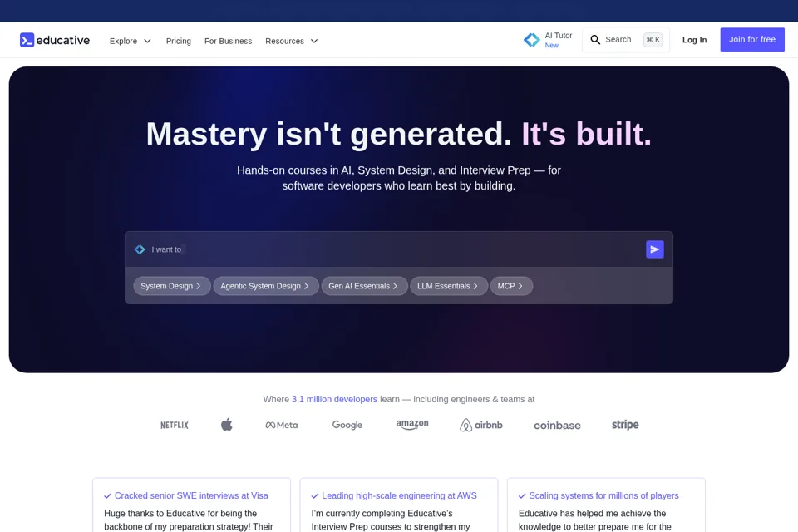Click the Google logo

tap(347, 425)
